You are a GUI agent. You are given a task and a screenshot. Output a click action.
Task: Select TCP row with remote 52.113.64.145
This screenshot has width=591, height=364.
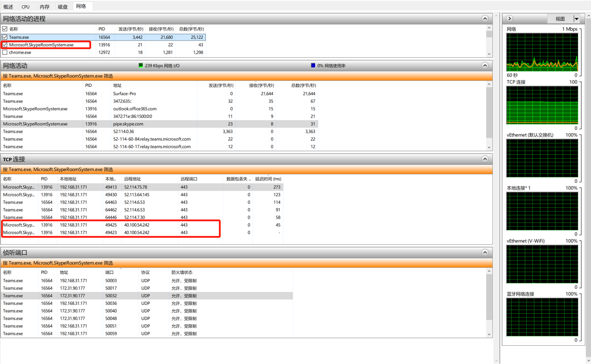(142, 194)
